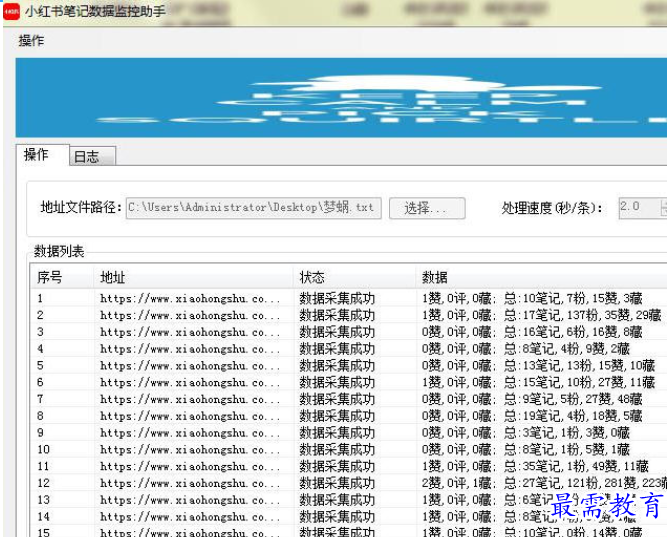Screen dimensions: 672x537
Task: Click data '总:15笔记, 10粉, 27赞, 11藏'
Action: click(579, 382)
